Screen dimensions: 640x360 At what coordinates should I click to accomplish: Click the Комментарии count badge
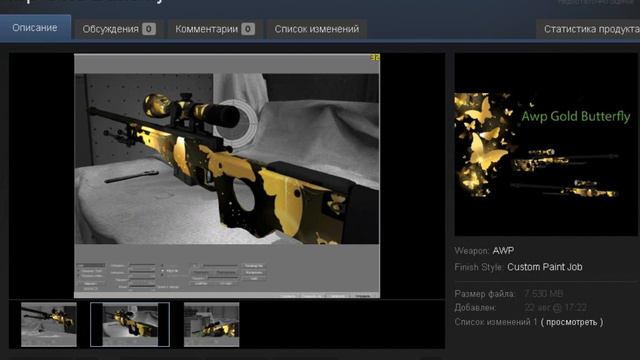click(x=248, y=29)
